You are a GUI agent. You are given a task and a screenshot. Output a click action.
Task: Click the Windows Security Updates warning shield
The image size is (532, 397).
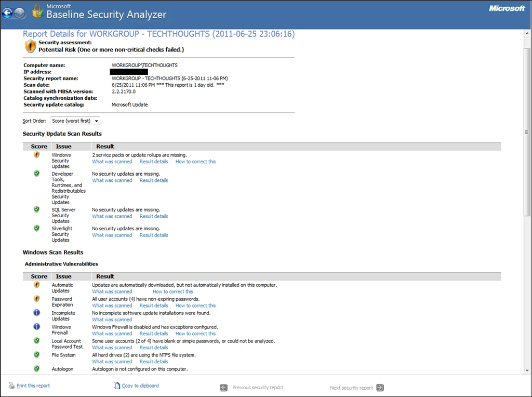37,155
